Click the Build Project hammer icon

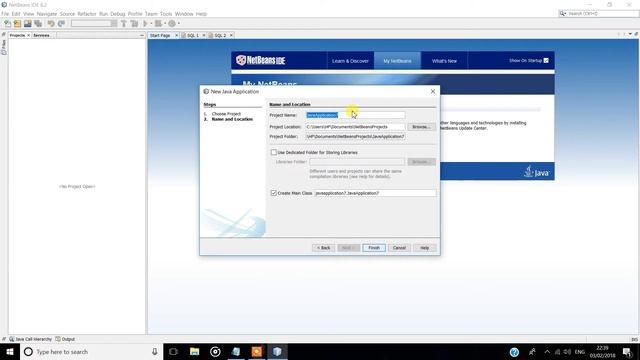124,24
